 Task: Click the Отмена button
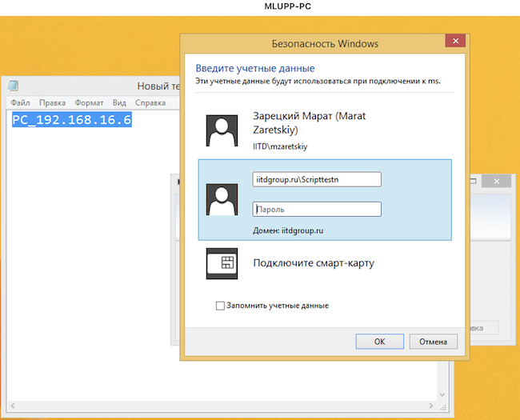[x=433, y=342]
